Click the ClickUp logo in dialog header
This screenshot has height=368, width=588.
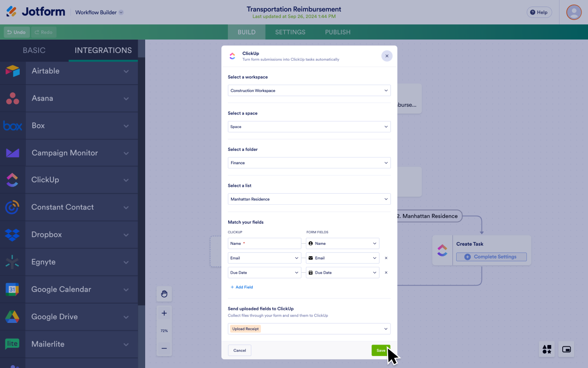coord(232,56)
